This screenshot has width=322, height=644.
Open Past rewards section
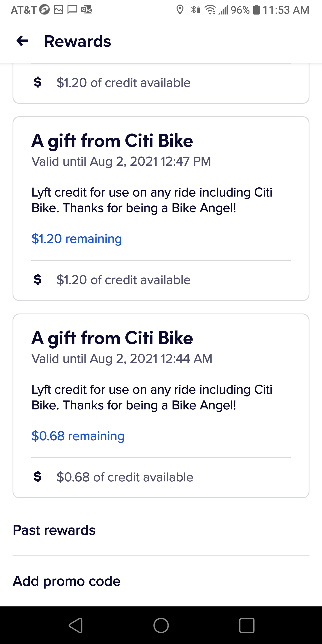[x=54, y=530]
